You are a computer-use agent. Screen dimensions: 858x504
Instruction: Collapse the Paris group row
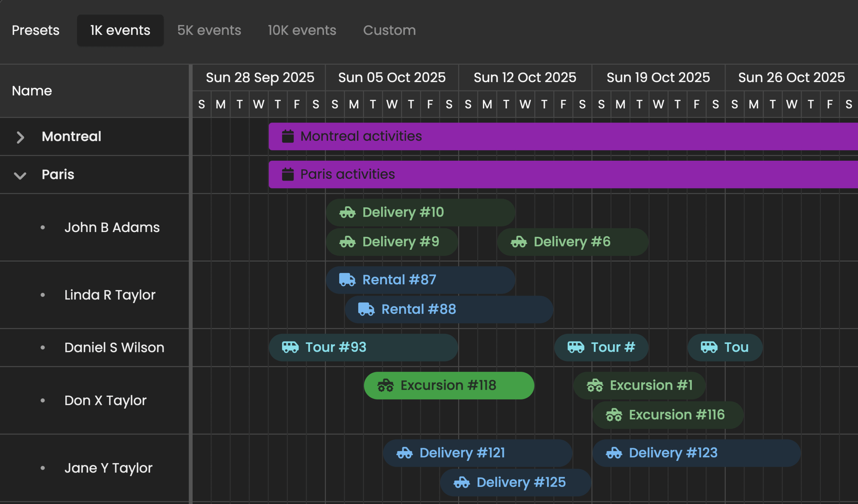(x=20, y=175)
